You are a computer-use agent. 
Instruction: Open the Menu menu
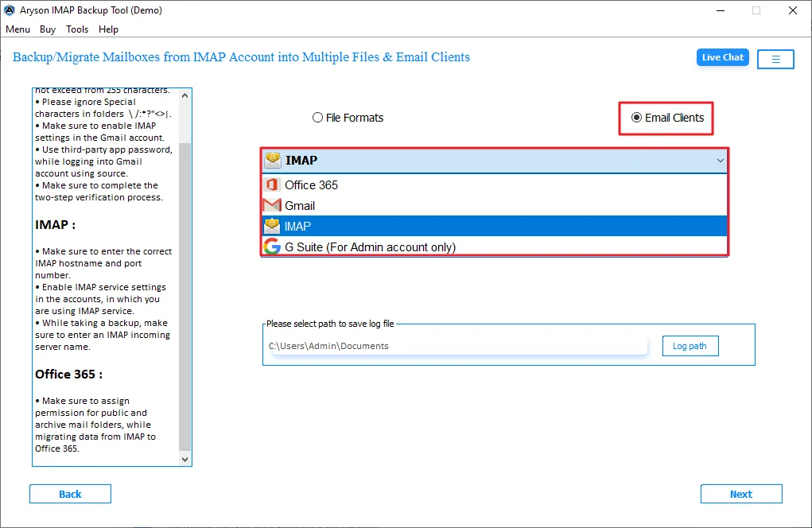coord(17,29)
